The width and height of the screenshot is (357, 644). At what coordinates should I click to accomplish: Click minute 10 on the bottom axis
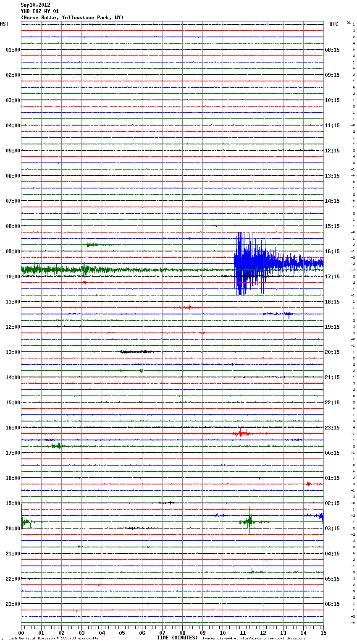(x=223, y=633)
